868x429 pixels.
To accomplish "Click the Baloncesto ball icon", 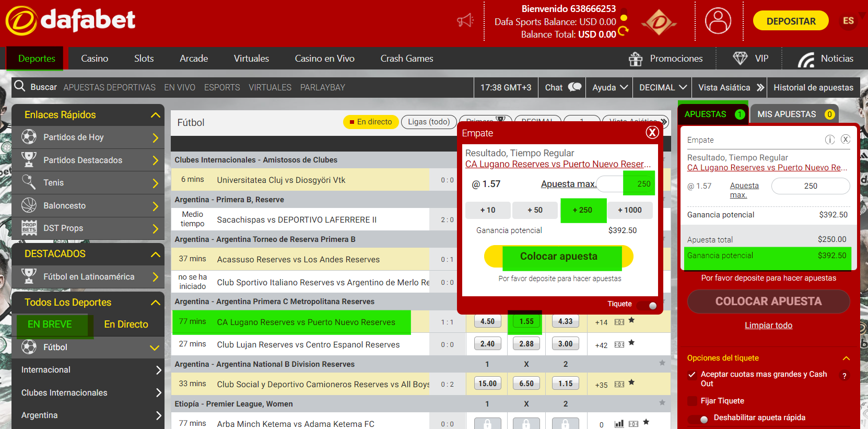I will (29, 205).
